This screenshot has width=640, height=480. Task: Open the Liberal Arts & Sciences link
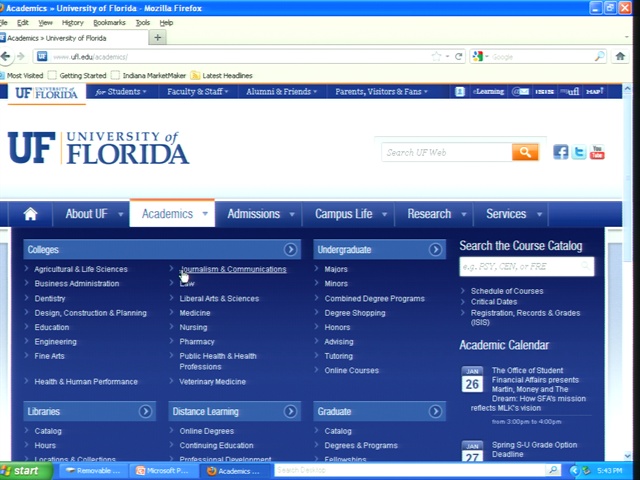click(219, 298)
